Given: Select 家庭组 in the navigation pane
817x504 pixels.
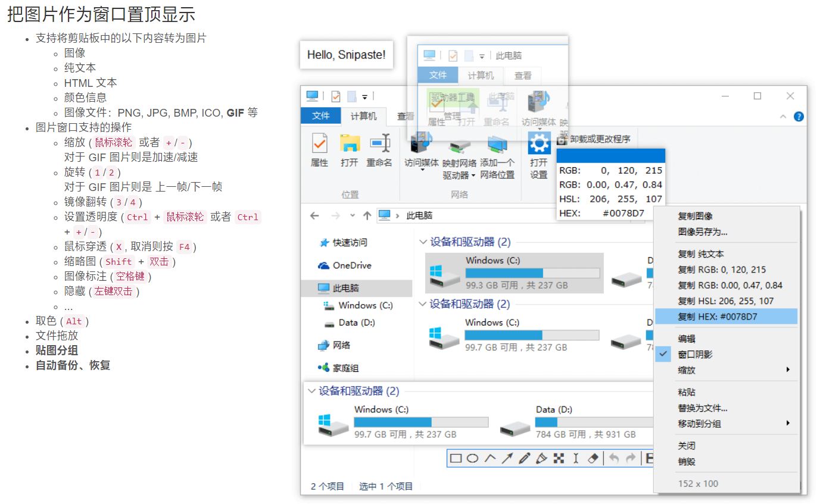Looking at the screenshot, I should pos(338,368).
